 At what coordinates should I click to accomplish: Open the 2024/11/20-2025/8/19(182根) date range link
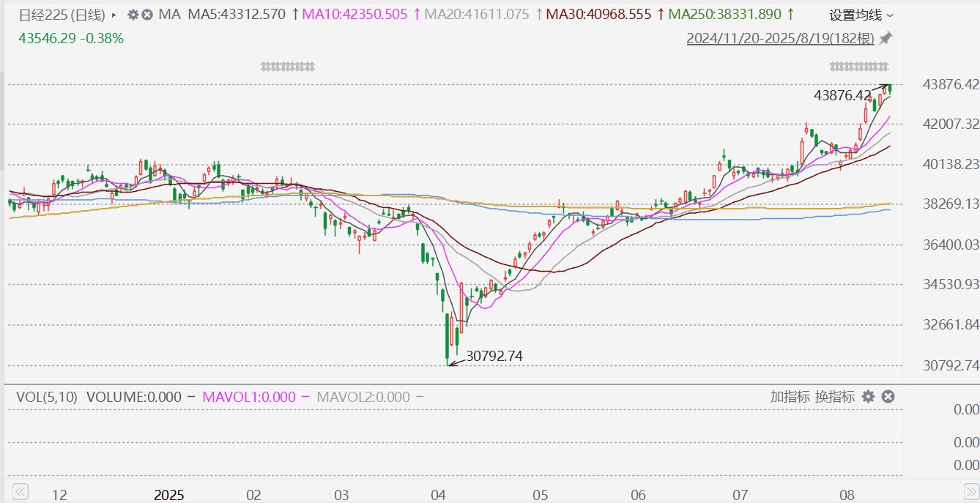click(x=781, y=38)
